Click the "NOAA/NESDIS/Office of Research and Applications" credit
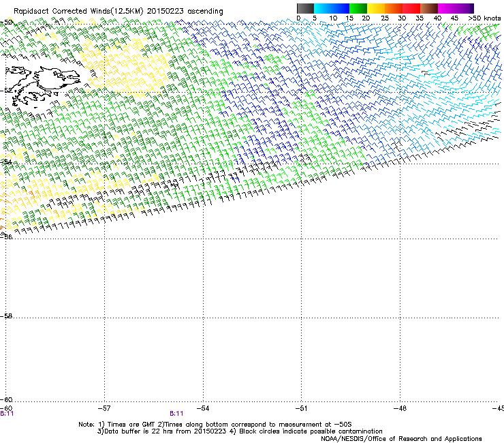504x443 pixels. pyautogui.click(x=401, y=439)
